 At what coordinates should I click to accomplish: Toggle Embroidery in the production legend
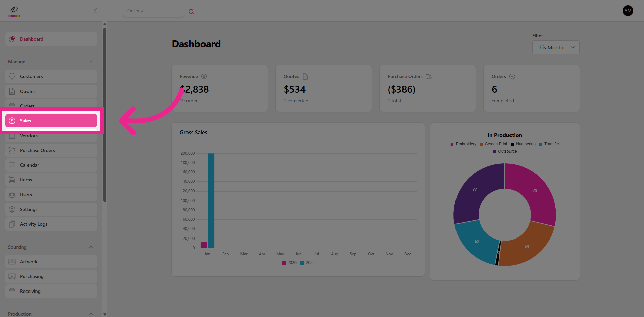click(463, 144)
